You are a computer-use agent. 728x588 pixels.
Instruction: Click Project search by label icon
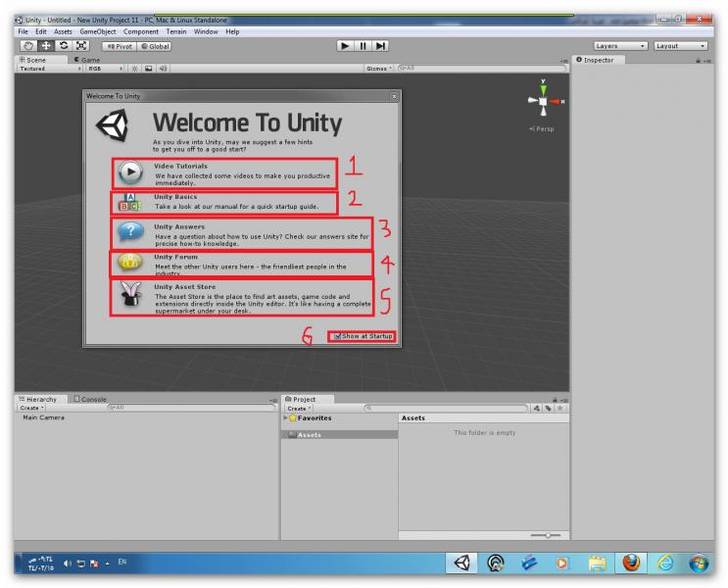549,409
